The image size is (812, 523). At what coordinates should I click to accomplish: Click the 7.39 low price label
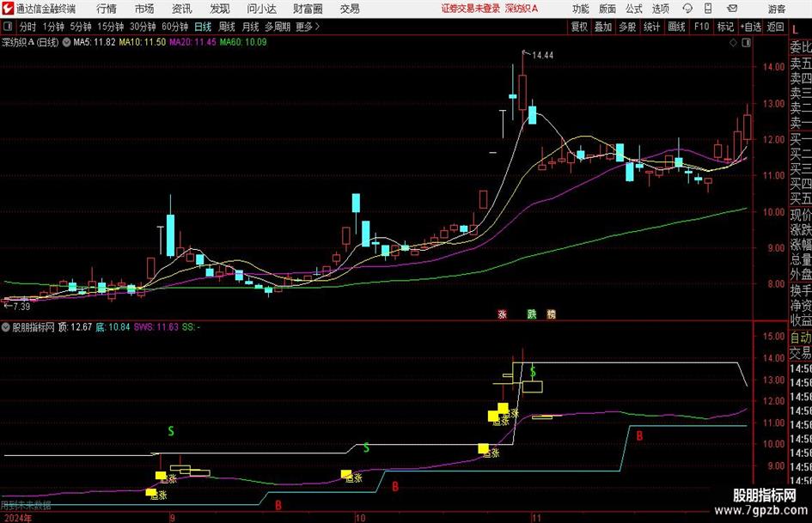tap(21, 307)
